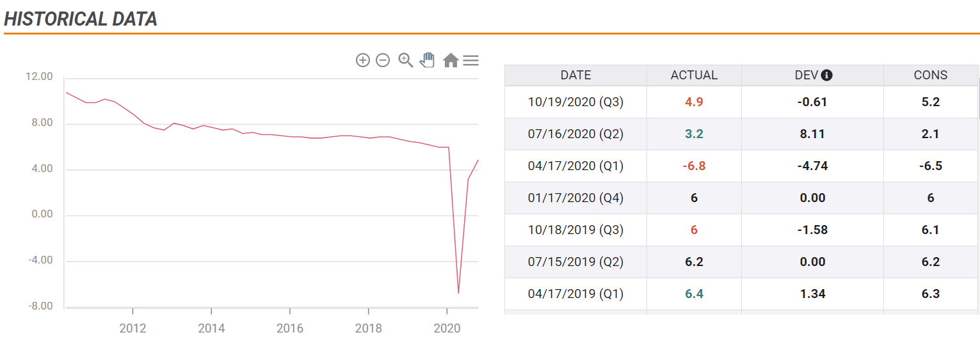Viewport: 980px width, 346px height.
Task: Reset chart zoom with home icon
Action: tap(451, 60)
